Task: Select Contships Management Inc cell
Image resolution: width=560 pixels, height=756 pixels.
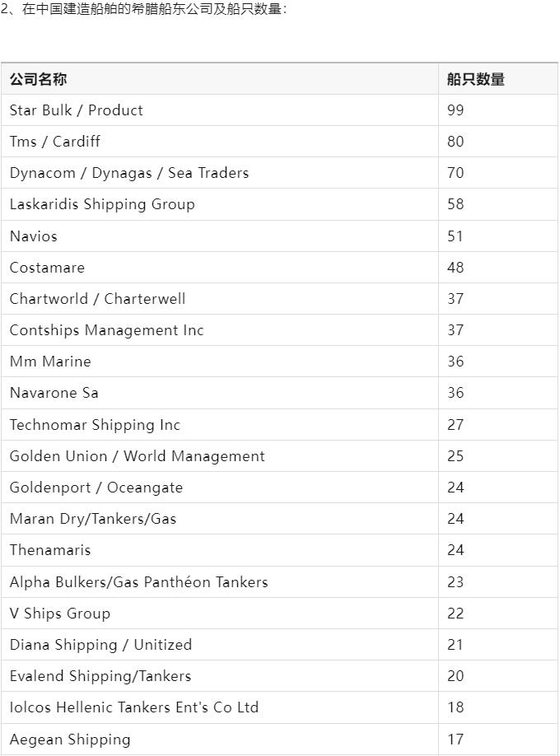Action: click(x=219, y=329)
